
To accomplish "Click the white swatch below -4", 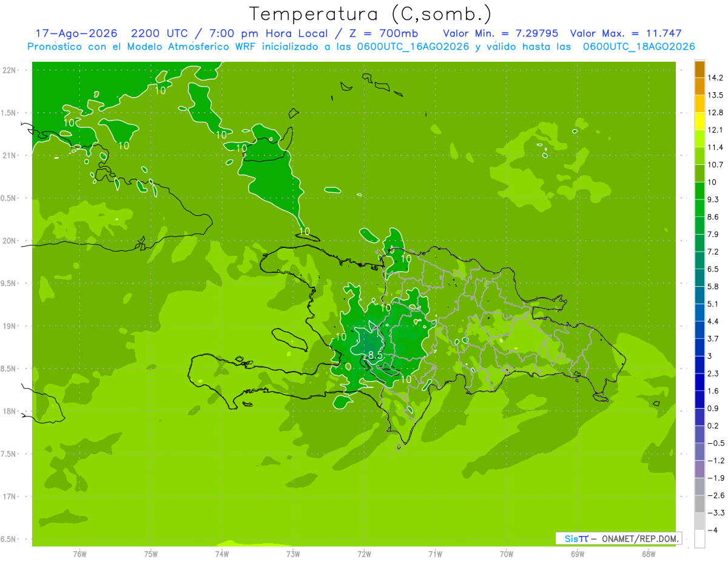I will click(699, 538).
